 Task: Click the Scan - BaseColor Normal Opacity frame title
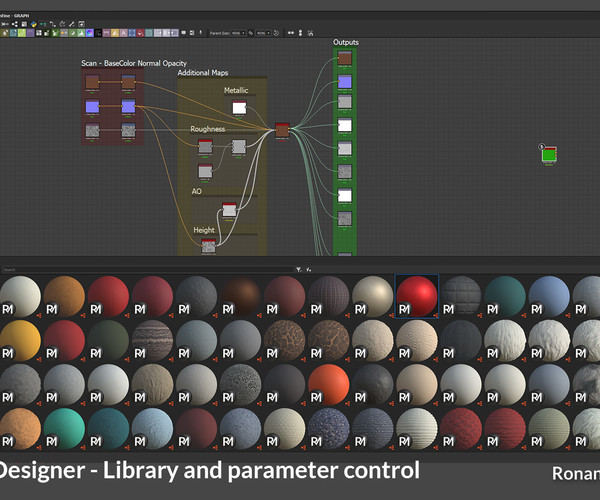click(133, 63)
